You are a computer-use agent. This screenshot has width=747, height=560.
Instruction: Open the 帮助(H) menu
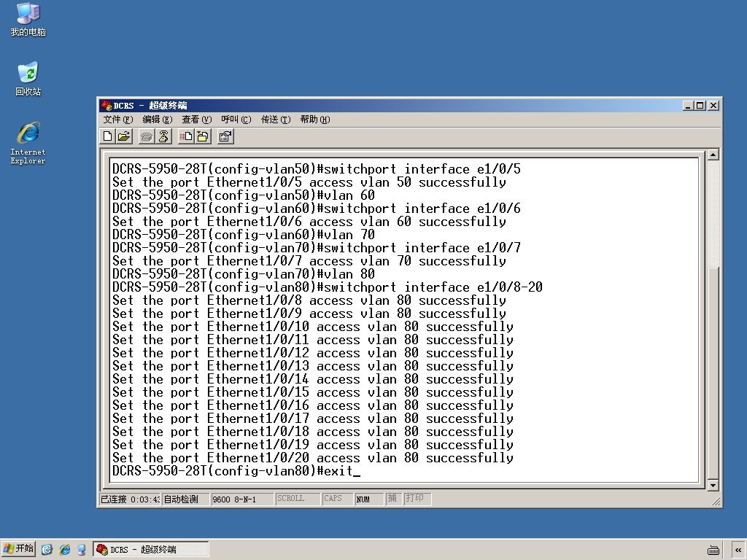pyautogui.click(x=315, y=120)
